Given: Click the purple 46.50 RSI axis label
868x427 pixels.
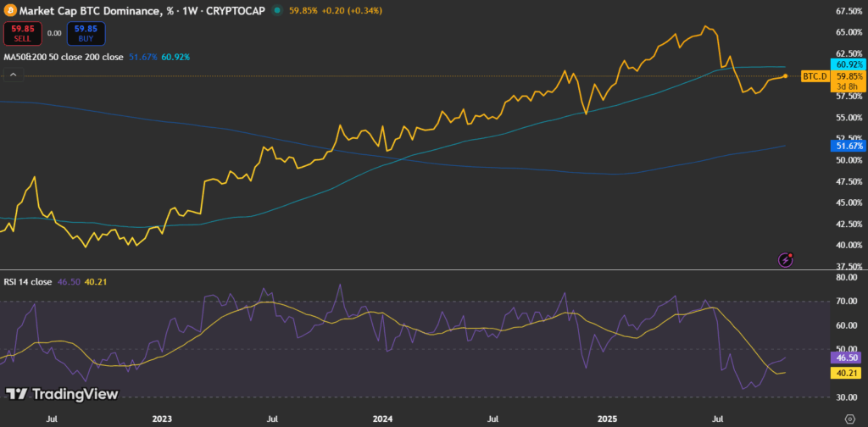Looking at the screenshot, I should coord(849,359).
